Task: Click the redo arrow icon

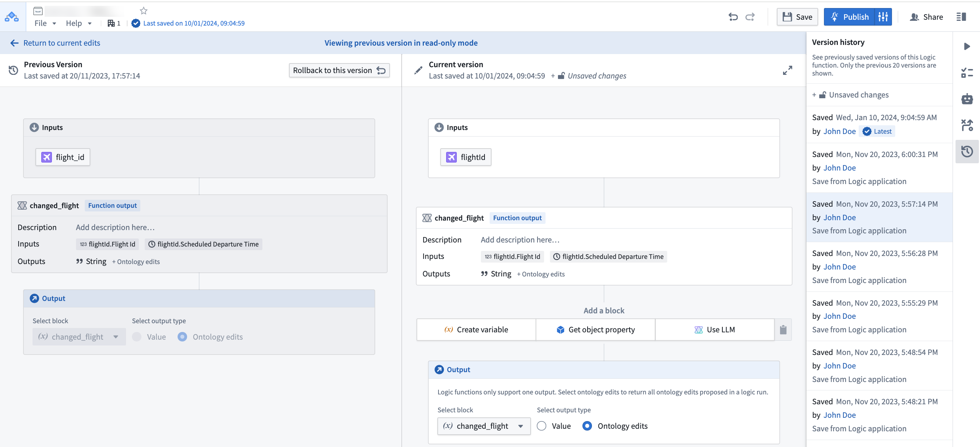Action: click(x=750, y=16)
